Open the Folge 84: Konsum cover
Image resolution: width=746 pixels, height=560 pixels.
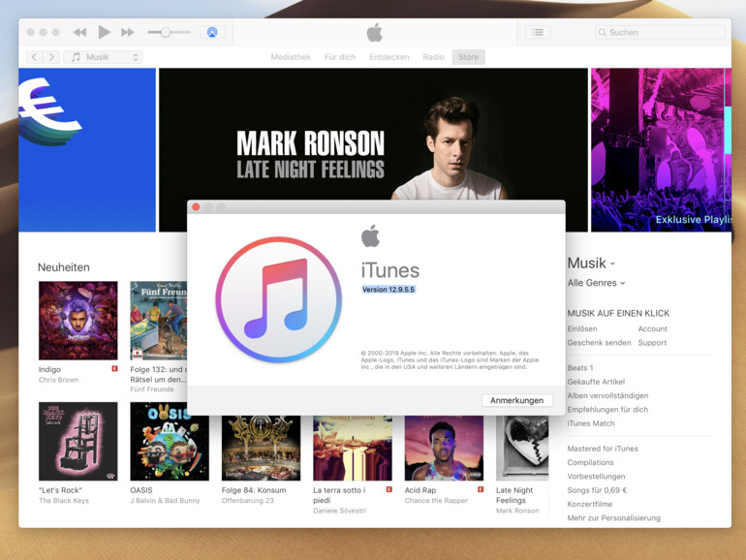click(x=261, y=448)
